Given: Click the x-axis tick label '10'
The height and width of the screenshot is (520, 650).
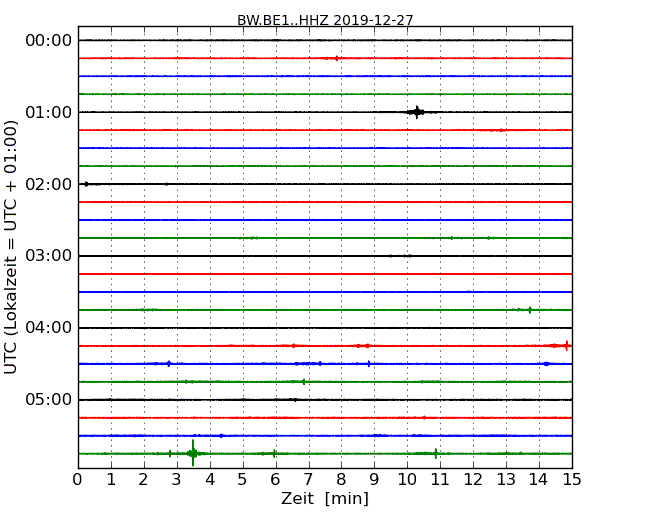Looking at the screenshot, I should pos(407,480).
